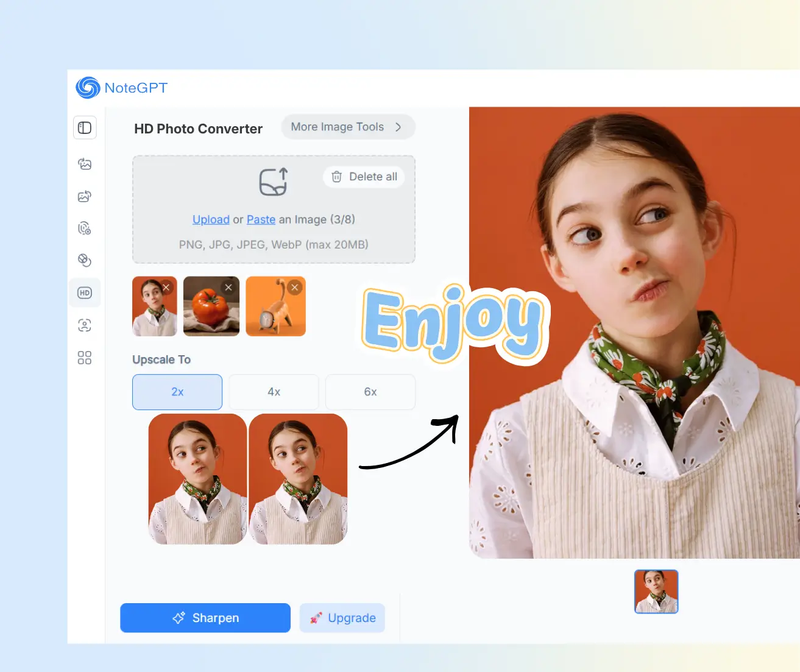This screenshot has height=672, width=800.
Task: Select the photo restore sidebar icon
Action: [x=85, y=196]
